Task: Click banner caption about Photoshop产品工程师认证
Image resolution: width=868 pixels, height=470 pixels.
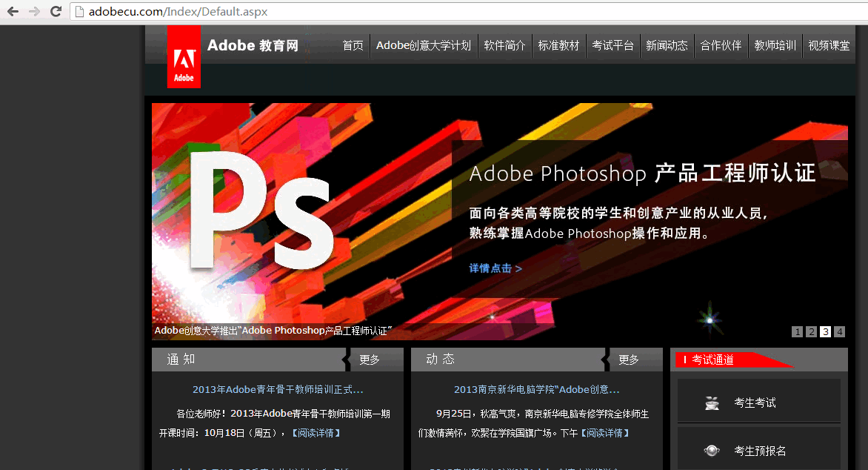Action: (273, 331)
